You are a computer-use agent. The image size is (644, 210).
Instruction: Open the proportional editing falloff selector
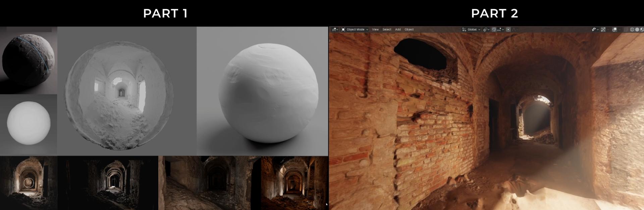(x=515, y=30)
